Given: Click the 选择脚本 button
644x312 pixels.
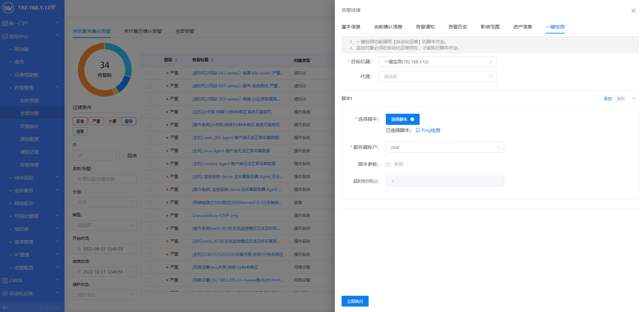Looking at the screenshot, I should tap(402, 119).
